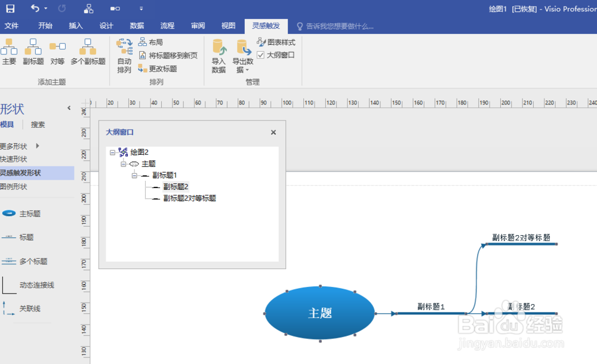Select the 灵感触发 ribbon tab

click(266, 26)
